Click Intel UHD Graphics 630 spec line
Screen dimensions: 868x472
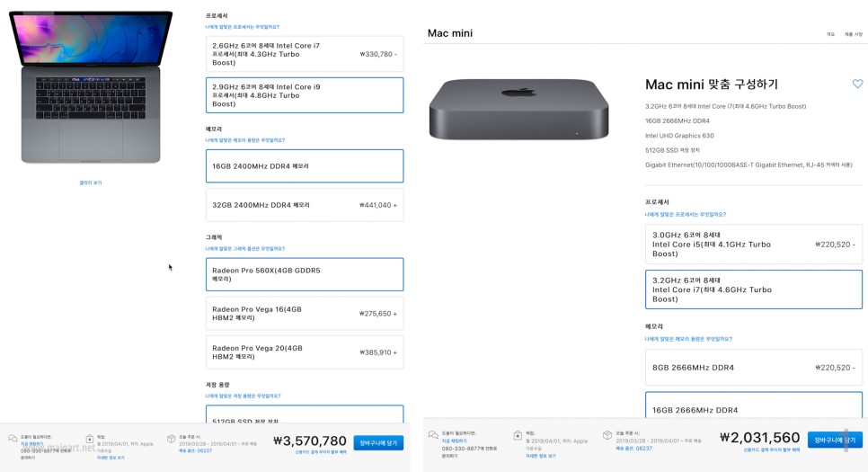click(x=679, y=136)
